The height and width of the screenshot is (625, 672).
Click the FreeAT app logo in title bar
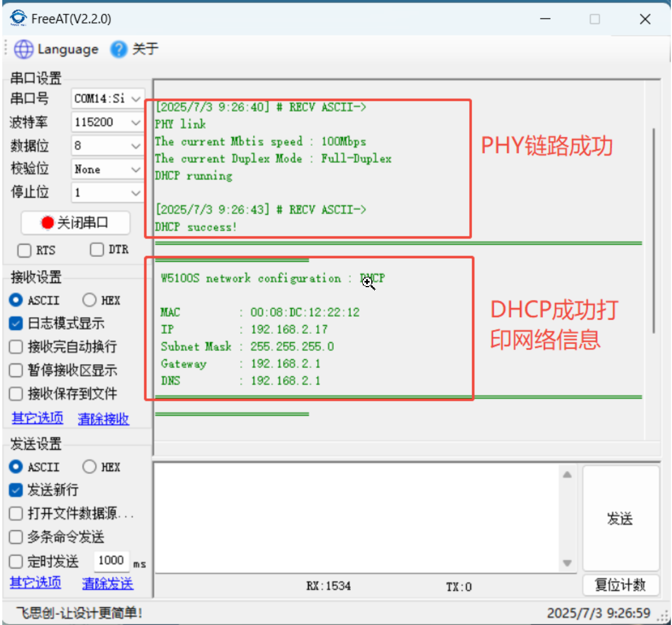point(18,18)
